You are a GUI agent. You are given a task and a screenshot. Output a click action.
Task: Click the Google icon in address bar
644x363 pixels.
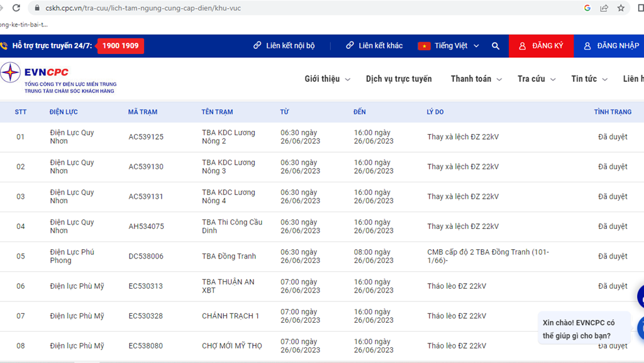coord(587,8)
